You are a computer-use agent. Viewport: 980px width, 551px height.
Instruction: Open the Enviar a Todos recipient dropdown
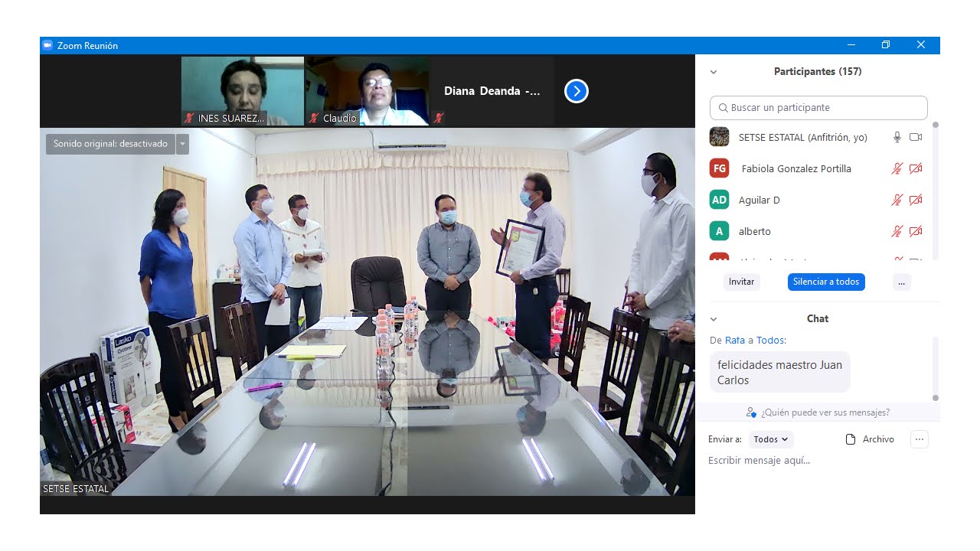771,439
